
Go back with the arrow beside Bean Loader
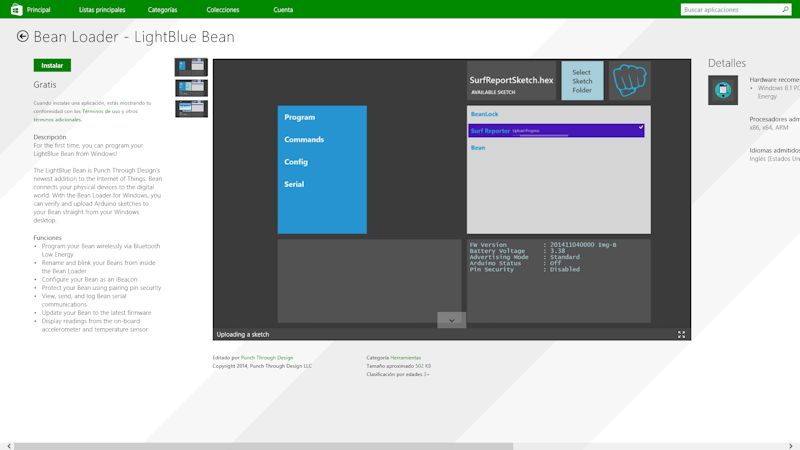pos(22,36)
